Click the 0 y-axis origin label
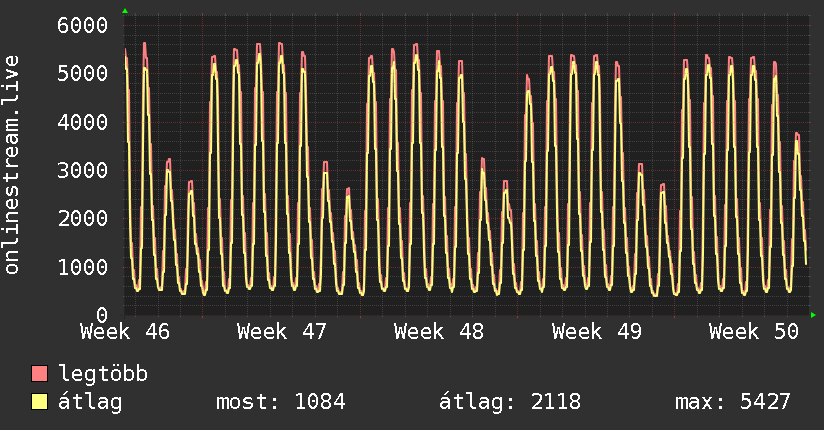 101,315
